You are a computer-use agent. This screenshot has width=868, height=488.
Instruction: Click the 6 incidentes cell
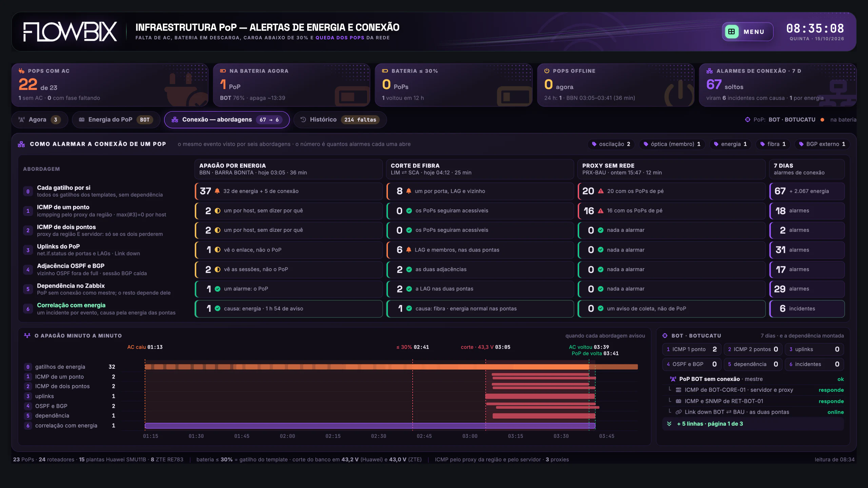tap(807, 309)
